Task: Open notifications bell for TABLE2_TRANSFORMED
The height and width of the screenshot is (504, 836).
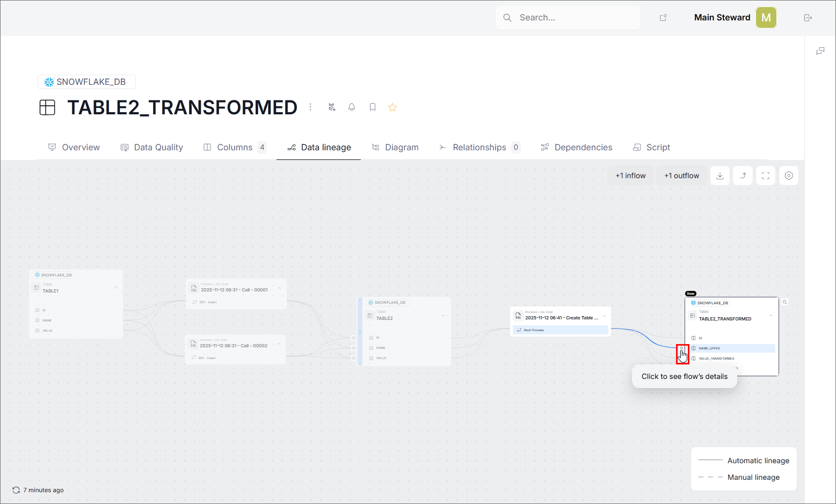Action: 352,107
